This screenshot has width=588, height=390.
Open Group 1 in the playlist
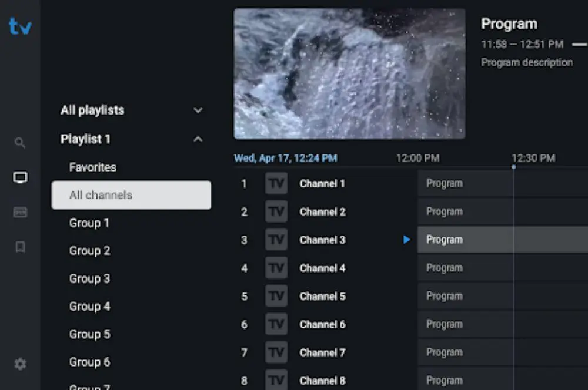(x=89, y=223)
